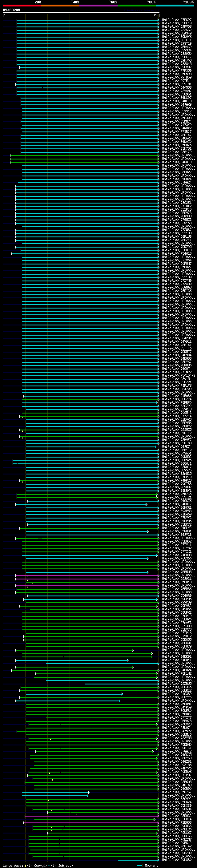Select hit UniRef100_B8M5V5

(x=177, y=460)
